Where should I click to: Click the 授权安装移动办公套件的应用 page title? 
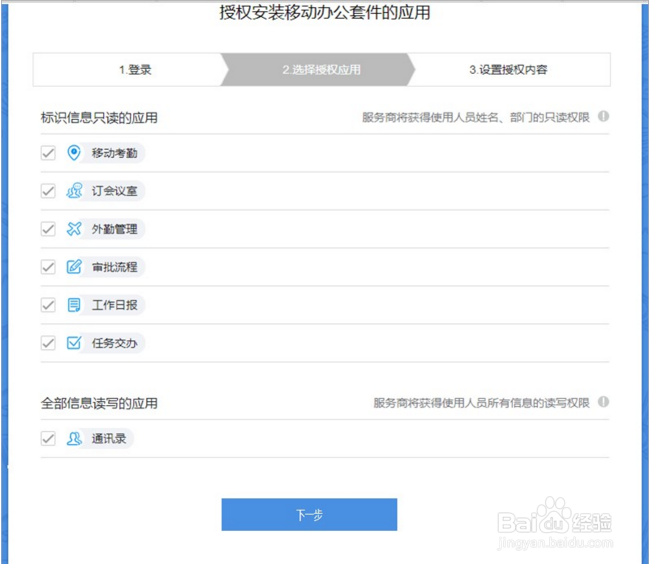[325, 12]
